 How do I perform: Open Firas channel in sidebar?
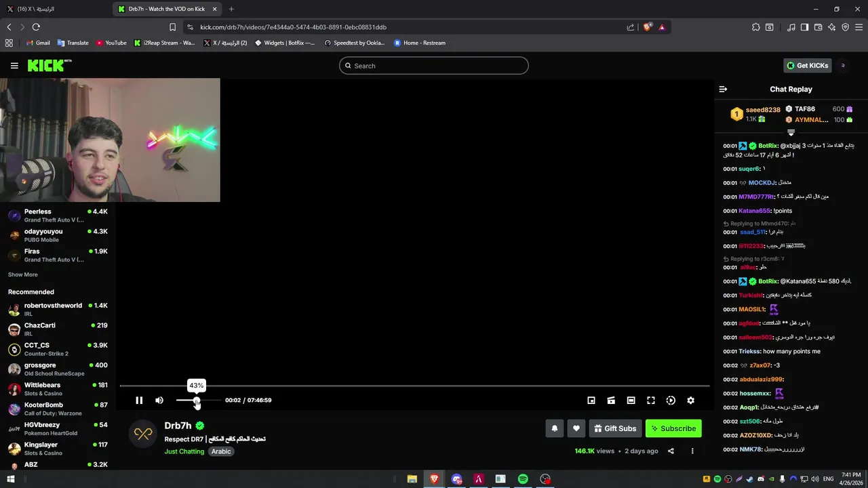tap(58, 255)
